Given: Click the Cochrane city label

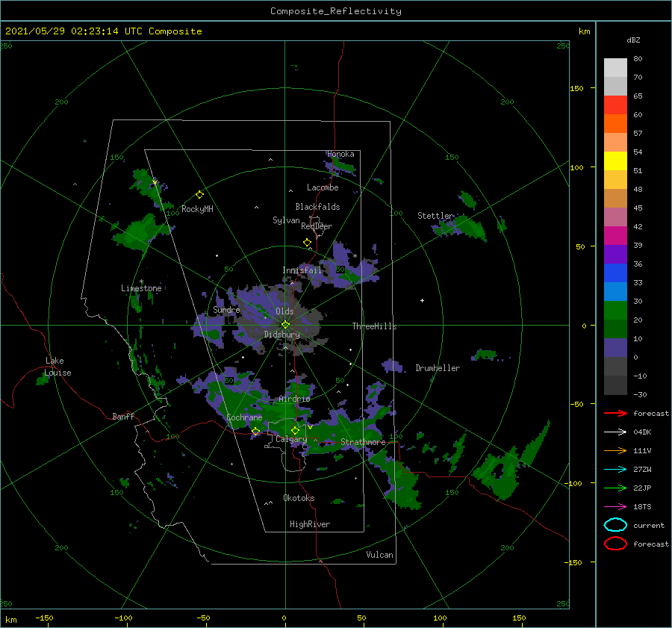Looking at the screenshot, I should point(244,417).
